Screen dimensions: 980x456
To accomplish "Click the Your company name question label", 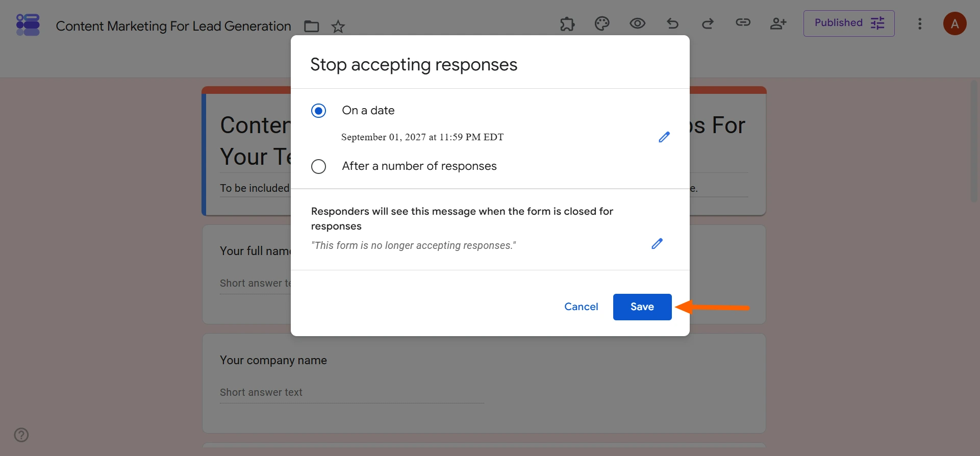I will click(x=273, y=361).
